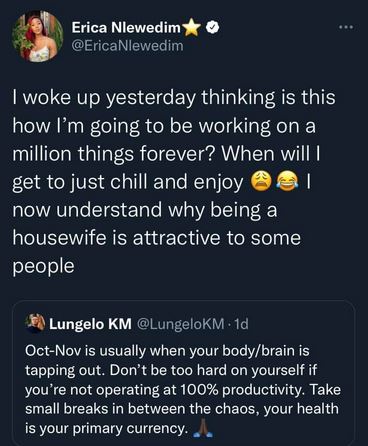Click 'your health is your primary currency' line
Viewport: 368px width, 446px height.
(x=182, y=419)
